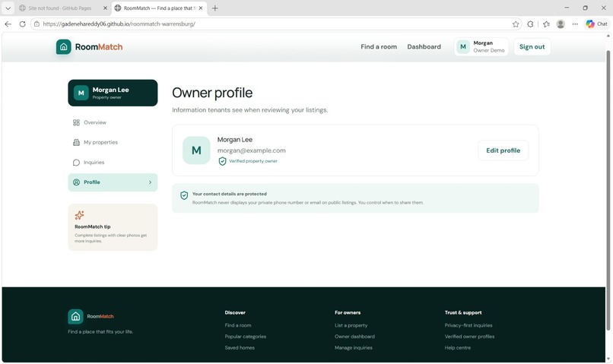Open the Copilot Chat button
Viewport: 613px width, 364px height.
coord(596,24)
